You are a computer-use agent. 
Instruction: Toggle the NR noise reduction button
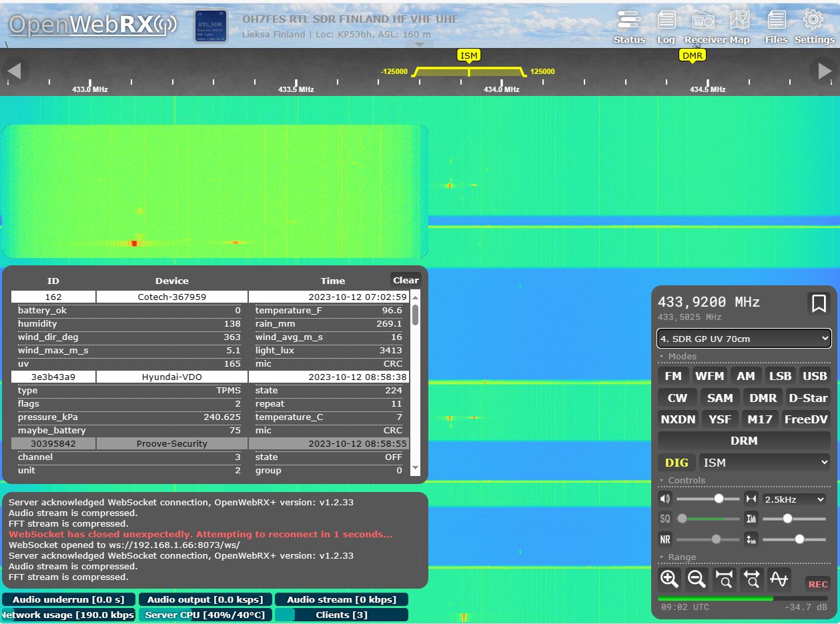tap(665, 539)
